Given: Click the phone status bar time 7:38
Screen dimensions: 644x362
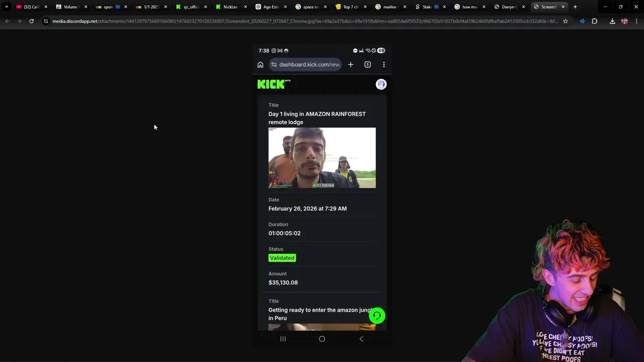Looking at the screenshot, I should coord(264,51).
